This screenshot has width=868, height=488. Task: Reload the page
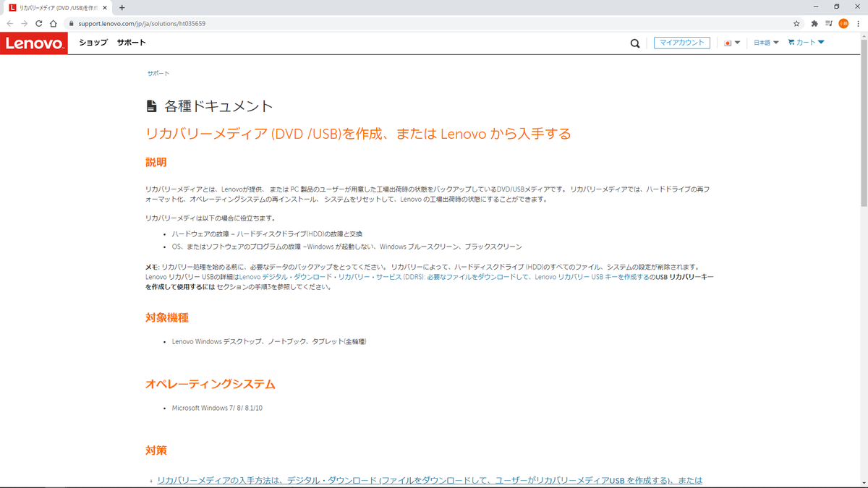39,23
